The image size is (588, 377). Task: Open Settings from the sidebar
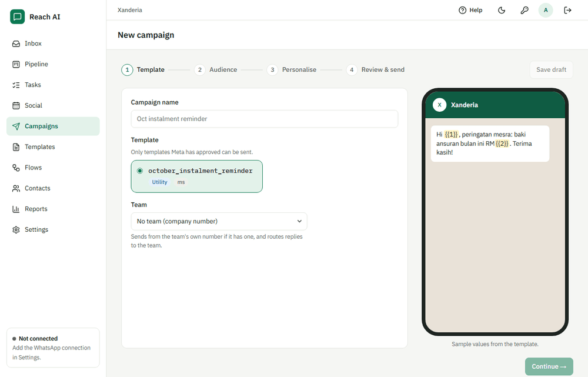[x=53, y=229]
